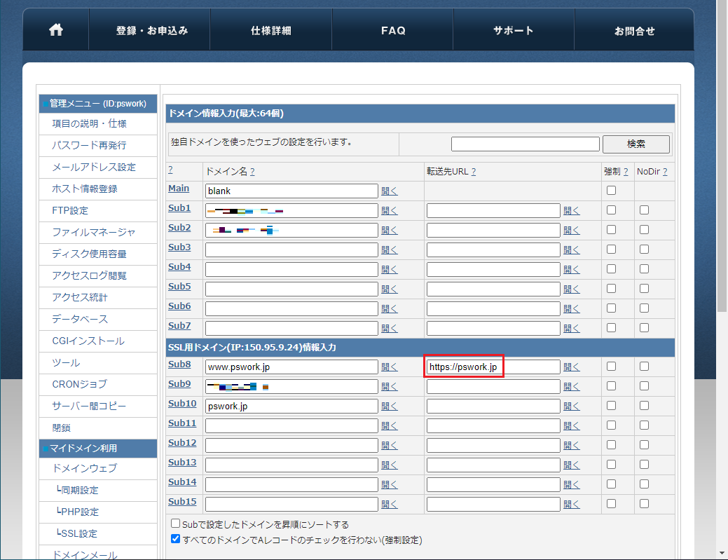728x560 pixels.
Task: Enable the 強制 checkbox for Sub1
Action: click(611, 208)
